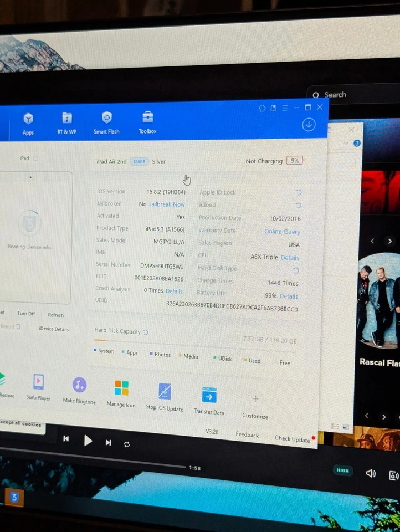Click the ECID value 001E202A08BA1526
Image resolution: width=400 pixels, height=532 pixels.
[159, 279]
